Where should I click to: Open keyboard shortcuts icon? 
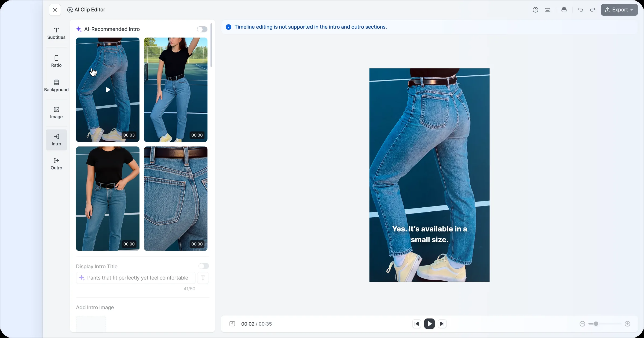pyautogui.click(x=547, y=10)
